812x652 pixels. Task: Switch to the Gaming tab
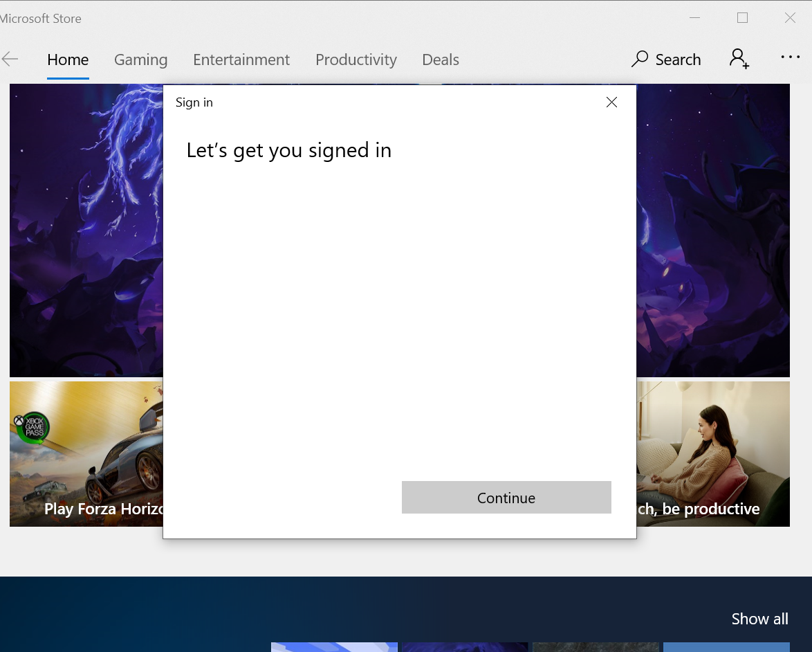pos(141,60)
